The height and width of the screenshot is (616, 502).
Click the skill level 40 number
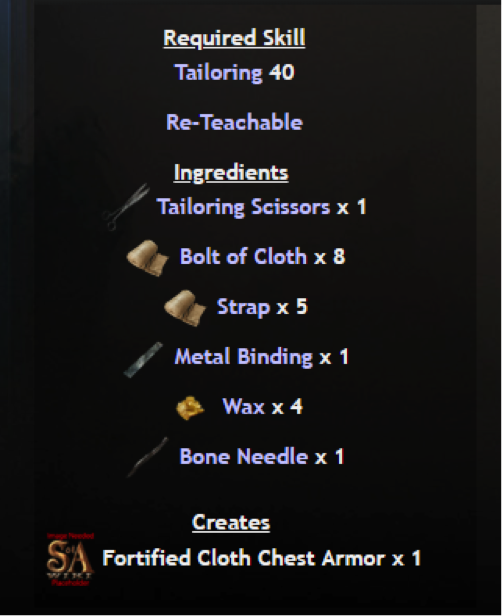[282, 73]
